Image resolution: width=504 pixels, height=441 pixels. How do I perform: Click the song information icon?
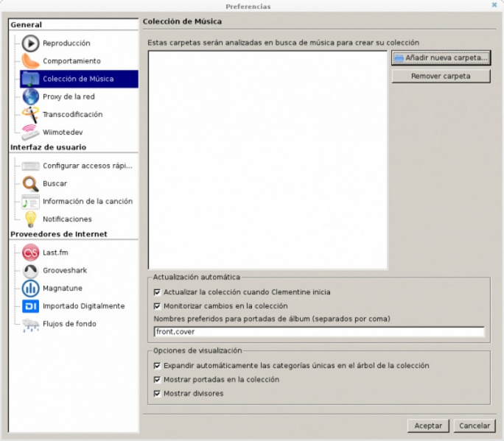point(30,202)
